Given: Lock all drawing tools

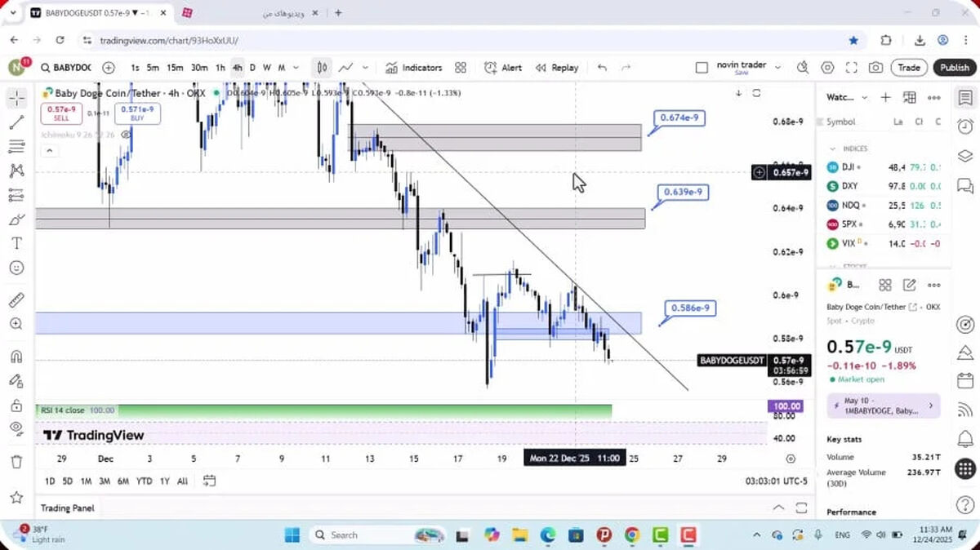Looking at the screenshot, I should pyautogui.click(x=16, y=405).
